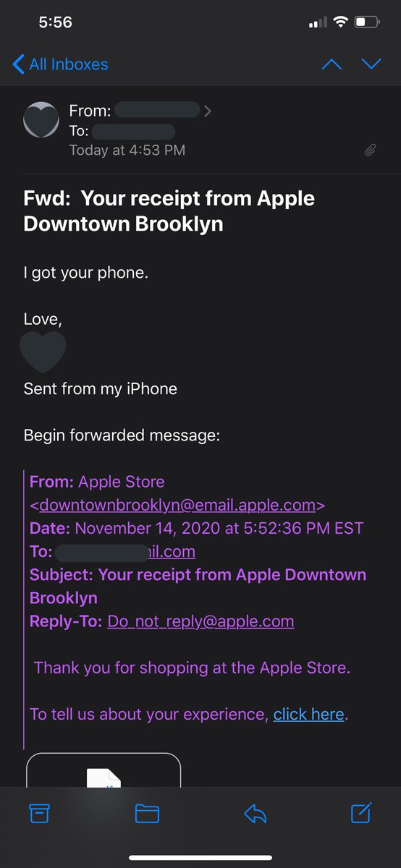Tap the redacted To field in header
The width and height of the screenshot is (401, 868).
[x=133, y=131]
